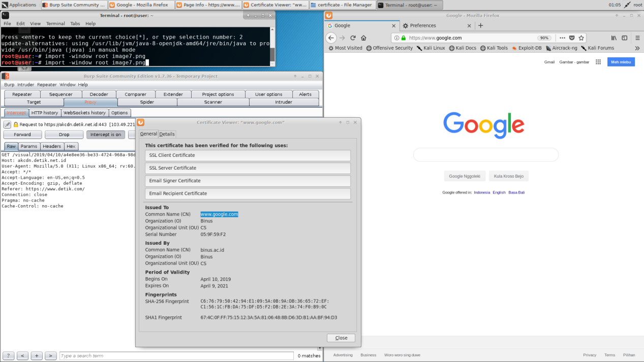Open page actions three-dot menu in URL bar
Image resolution: width=644 pixels, height=362 pixels.
562,38
